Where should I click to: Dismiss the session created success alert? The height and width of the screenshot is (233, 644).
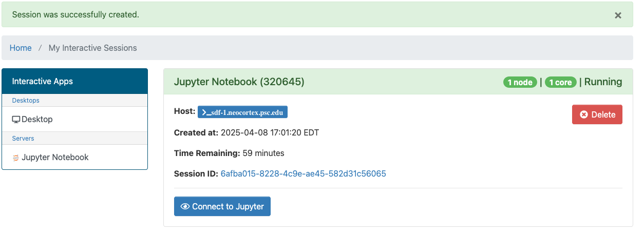point(618,15)
